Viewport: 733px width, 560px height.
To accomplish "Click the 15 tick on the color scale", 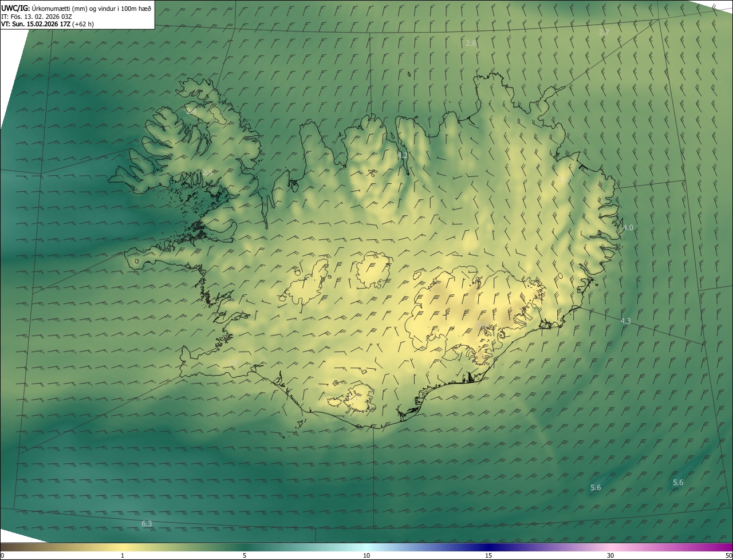I will pos(488,556).
